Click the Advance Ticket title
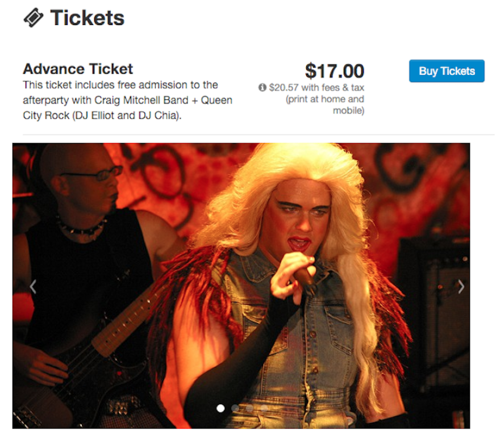Viewport: 500px width, 448px height. (x=78, y=69)
